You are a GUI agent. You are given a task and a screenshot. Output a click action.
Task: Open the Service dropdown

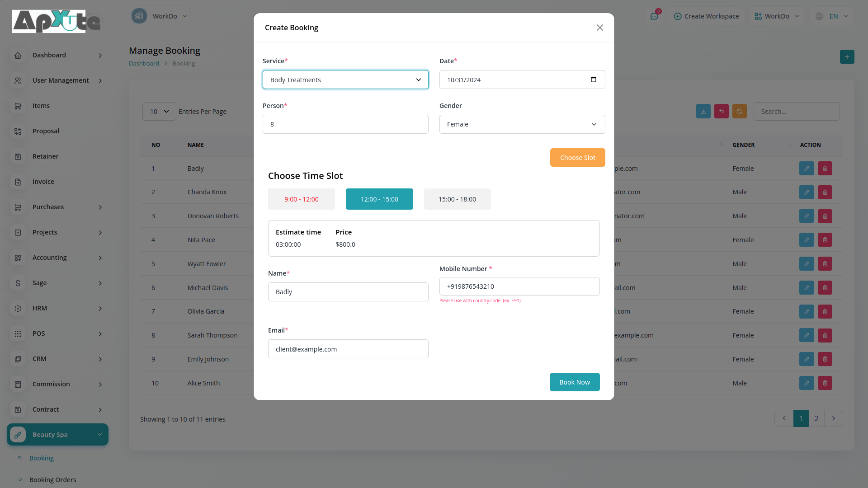point(345,80)
